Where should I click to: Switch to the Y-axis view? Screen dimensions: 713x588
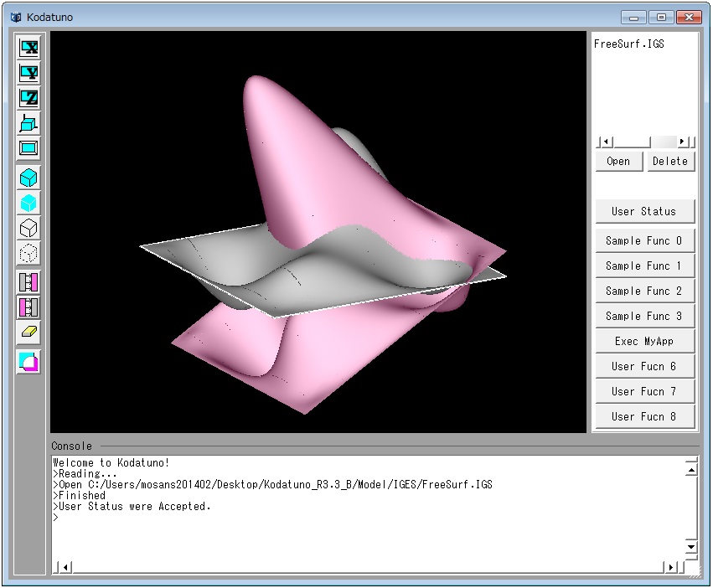tap(29, 73)
